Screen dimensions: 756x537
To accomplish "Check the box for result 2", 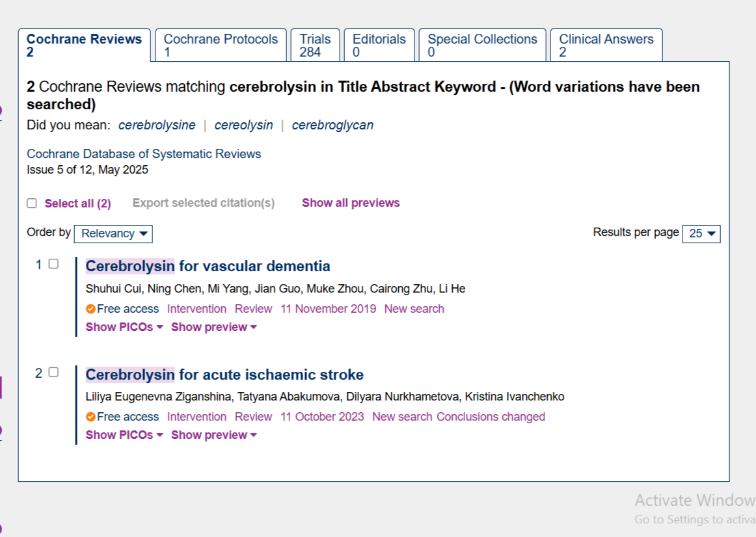I will pos(53,373).
